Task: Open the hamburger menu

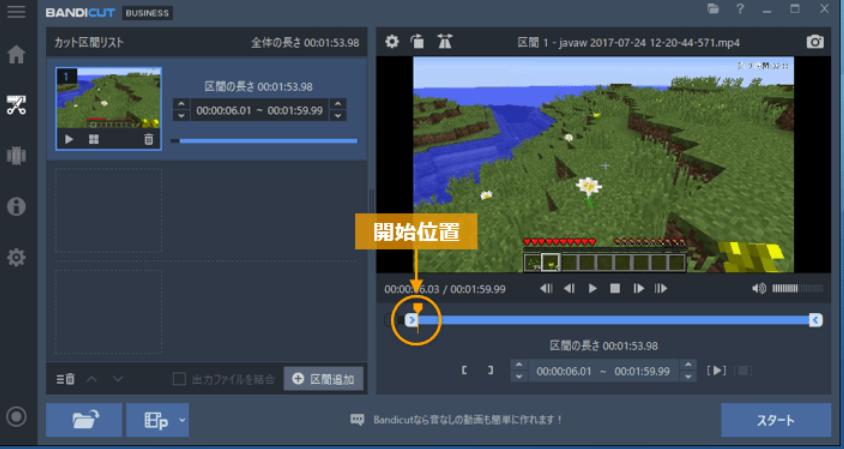Action: (16, 11)
